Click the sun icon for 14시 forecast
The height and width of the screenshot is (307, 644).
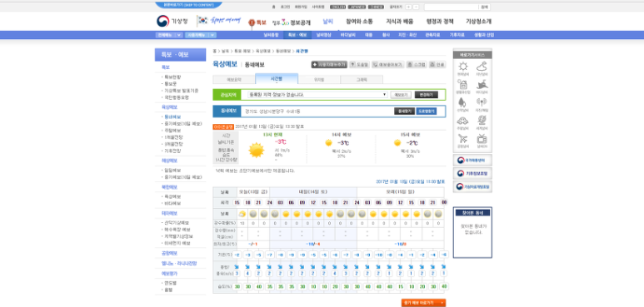point(328,143)
